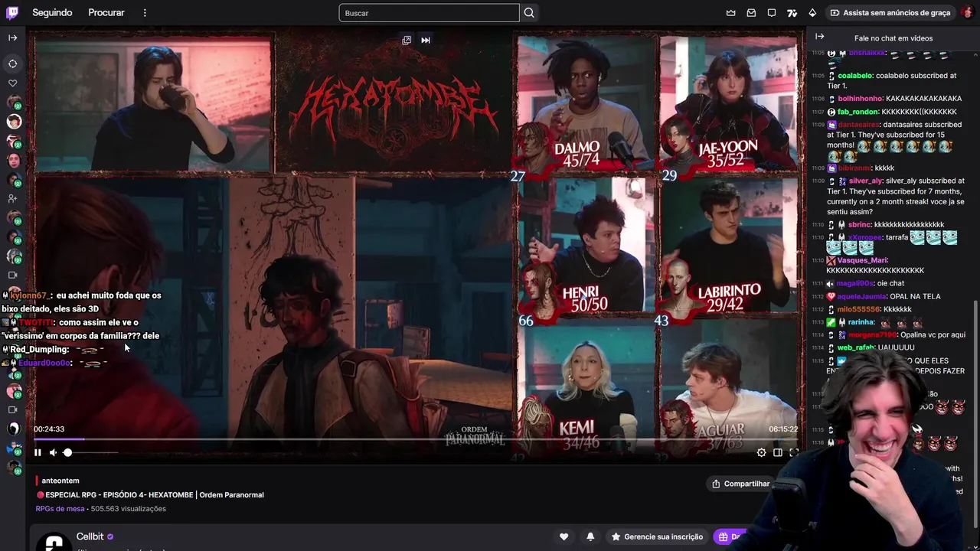
Task: Click the crosshair icon in left sidebar
Action: [13, 64]
